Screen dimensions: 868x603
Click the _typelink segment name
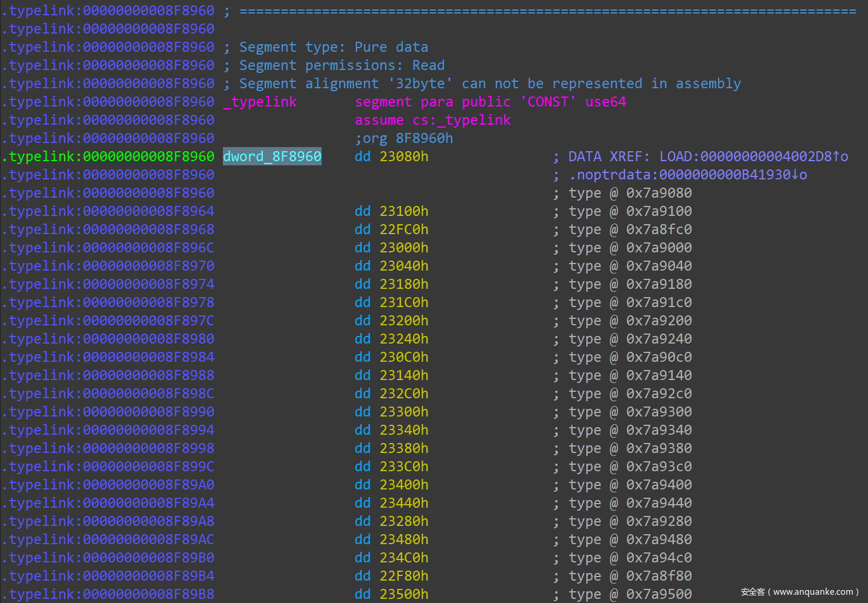(x=260, y=102)
